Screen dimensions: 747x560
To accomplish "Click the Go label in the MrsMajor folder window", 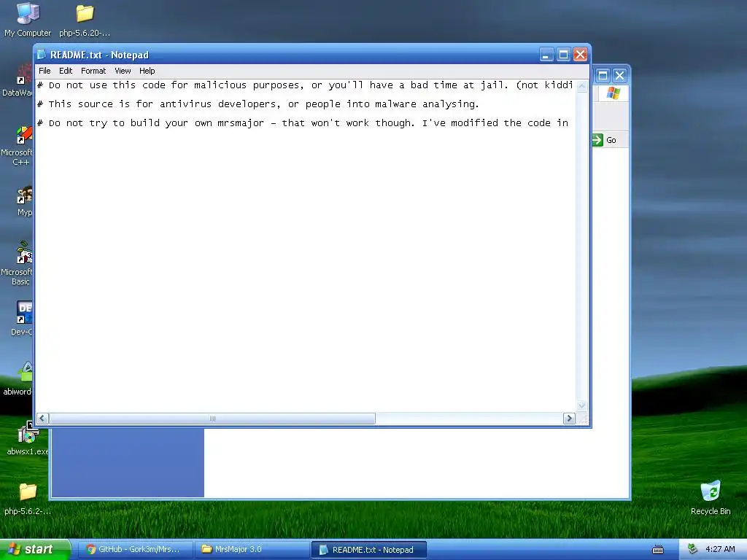I will (611, 140).
